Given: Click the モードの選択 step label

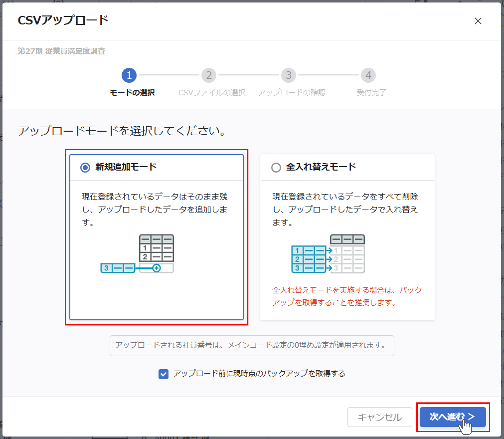Looking at the screenshot, I should (132, 93).
